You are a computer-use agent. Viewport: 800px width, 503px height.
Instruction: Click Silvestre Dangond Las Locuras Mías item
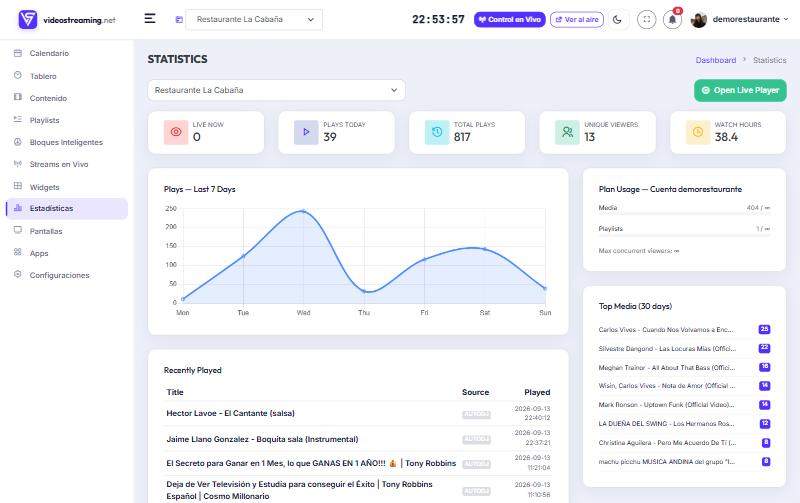(684, 348)
